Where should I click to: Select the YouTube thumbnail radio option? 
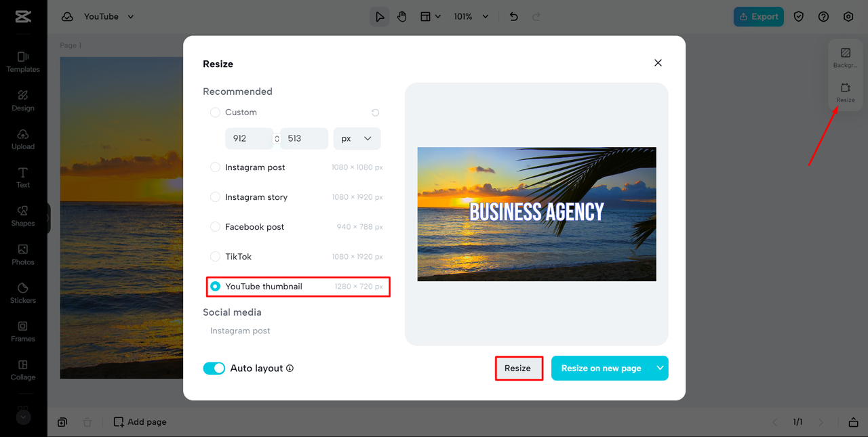click(215, 287)
